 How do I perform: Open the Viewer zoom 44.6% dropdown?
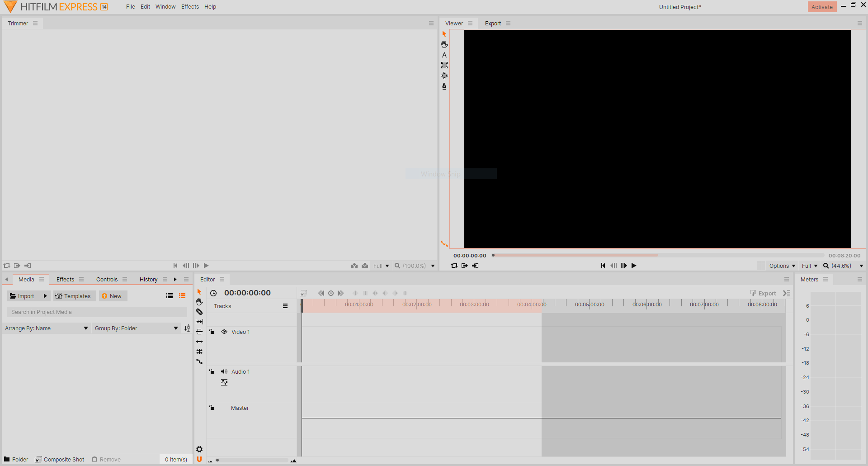coord(844,266)
